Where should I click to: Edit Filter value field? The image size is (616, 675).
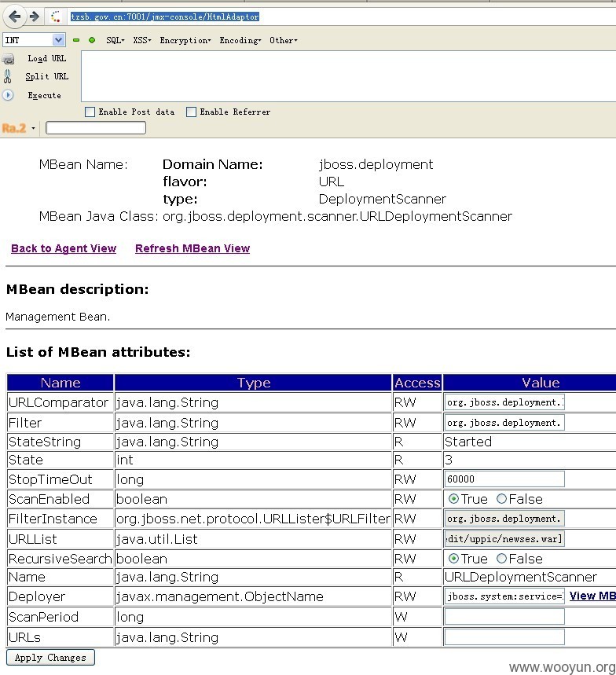click(x=504, y=422)
